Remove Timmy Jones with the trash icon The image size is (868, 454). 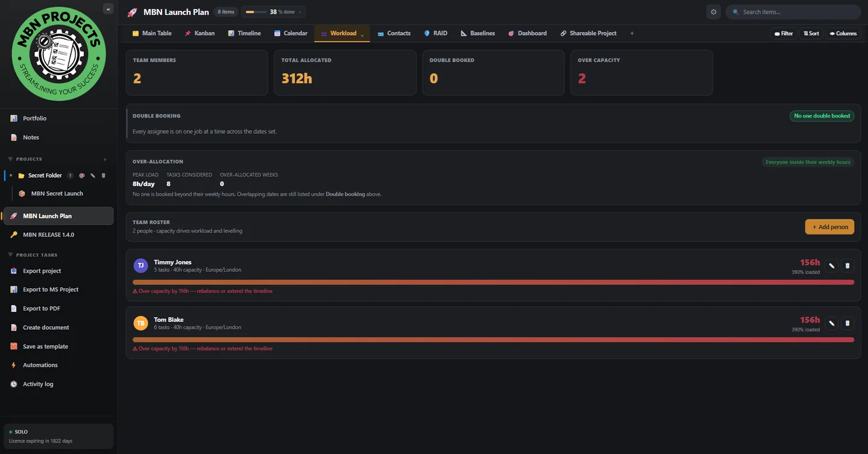(848, 265)
